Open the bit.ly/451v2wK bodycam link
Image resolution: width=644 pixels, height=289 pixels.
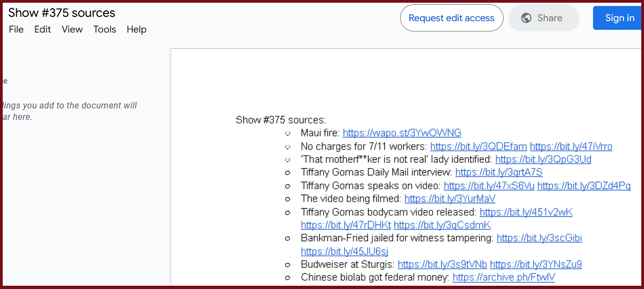[526, 213]
